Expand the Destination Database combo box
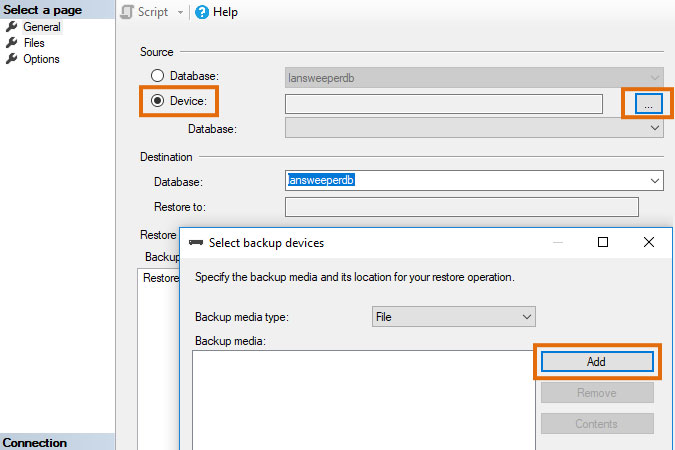 click(655, 181)
